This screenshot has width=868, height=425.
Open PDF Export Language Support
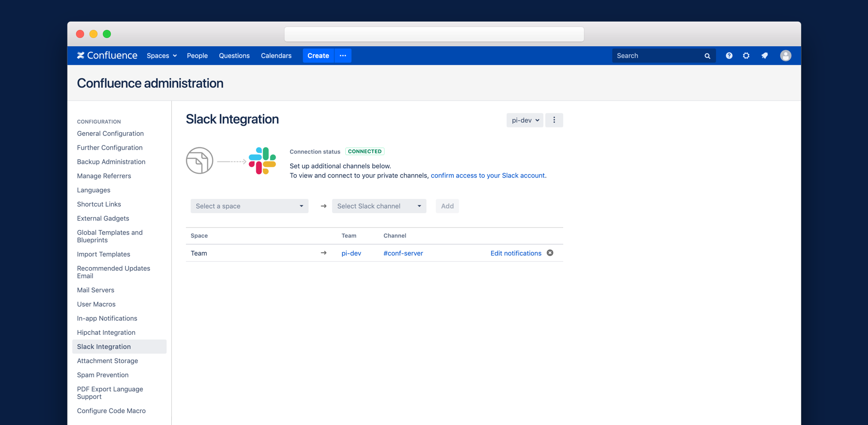(110, 393)
